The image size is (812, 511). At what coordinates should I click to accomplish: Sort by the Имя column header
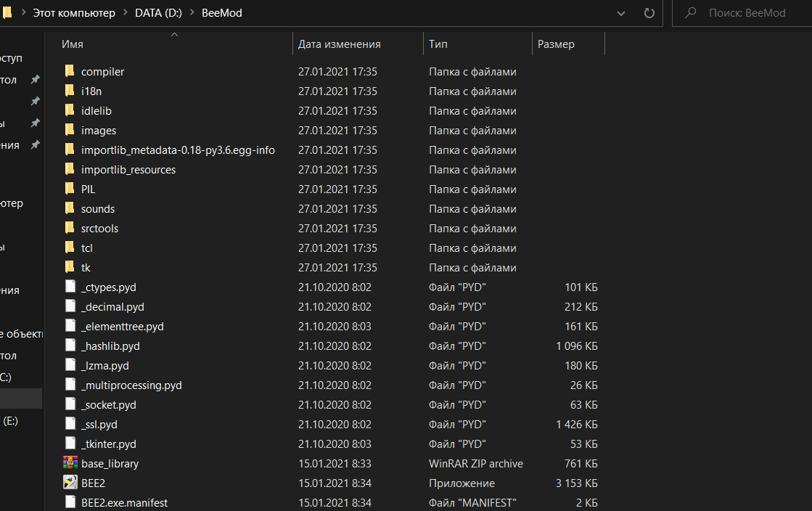coord(73,44)
